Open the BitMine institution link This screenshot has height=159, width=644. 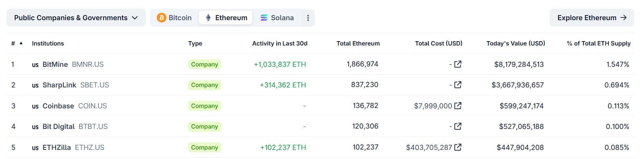coord(55,64)
